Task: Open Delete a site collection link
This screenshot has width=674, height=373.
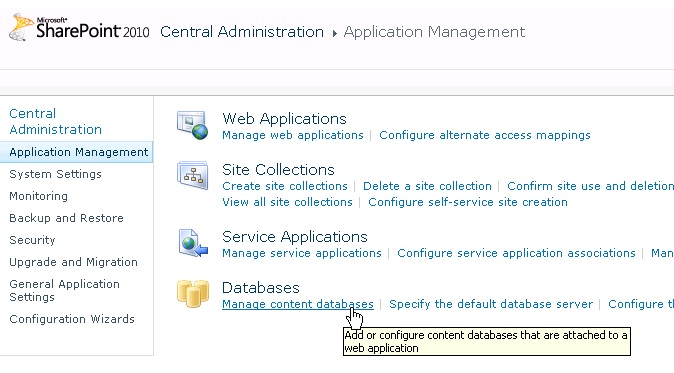Action: [x=427, y=186]
